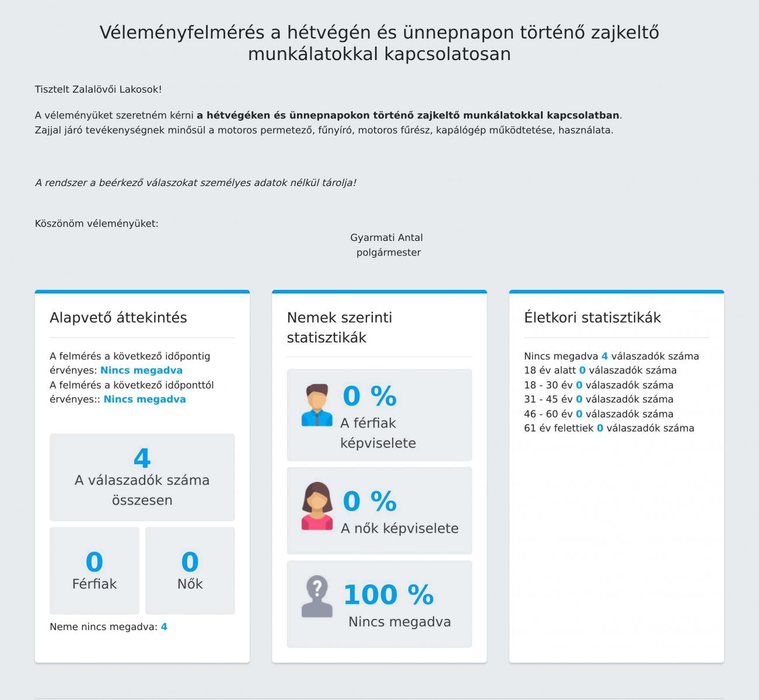759x700 pixels.
Task: Click the 'Gyarmati Antal' signature name
Action: point(386,238)
